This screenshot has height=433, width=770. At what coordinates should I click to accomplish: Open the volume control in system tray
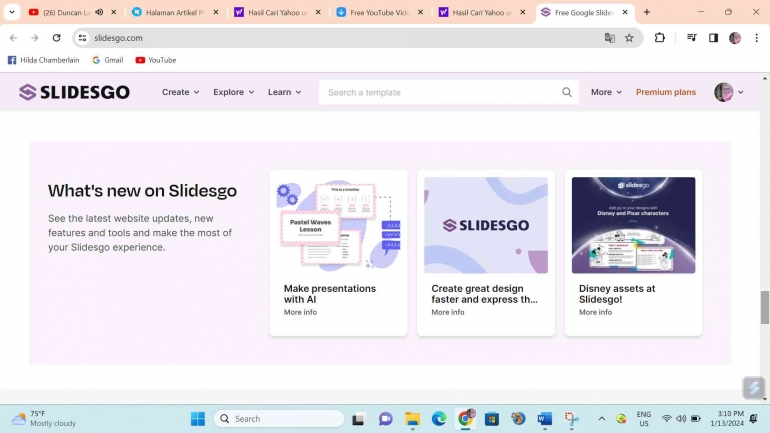coord(681,419)
